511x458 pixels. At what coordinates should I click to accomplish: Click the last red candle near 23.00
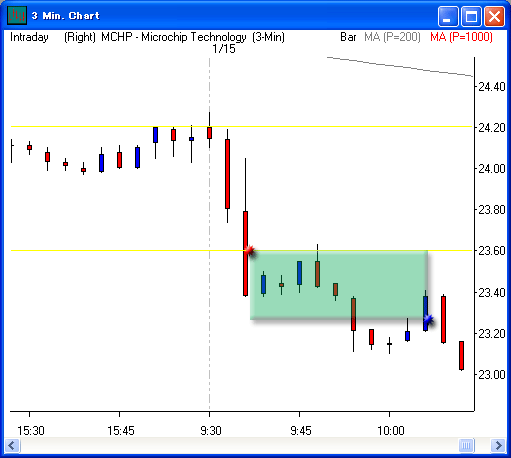point(461,355)
